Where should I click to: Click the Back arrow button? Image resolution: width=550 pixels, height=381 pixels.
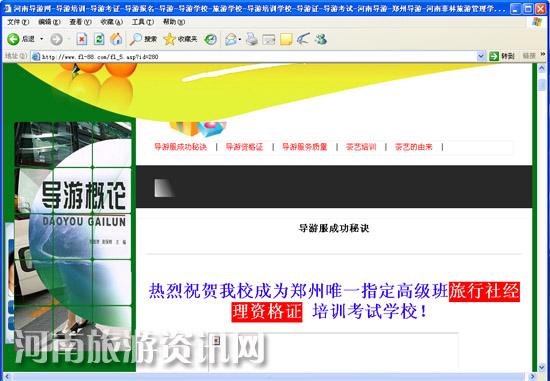(13, 39)
